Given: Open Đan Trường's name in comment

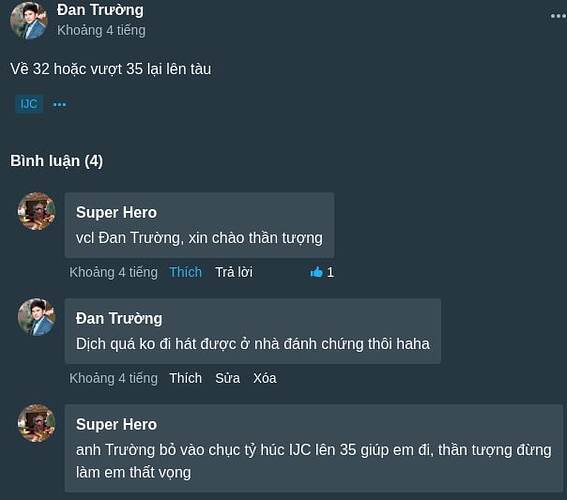Looking at the screenshot, I should (119, 319).
